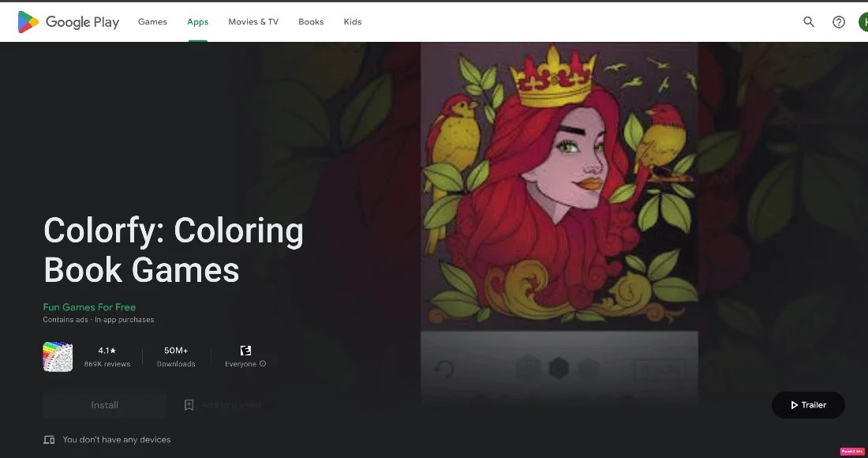868x458 pixels.
Task: Open the search magnifier icon
Action: point(809,21)
